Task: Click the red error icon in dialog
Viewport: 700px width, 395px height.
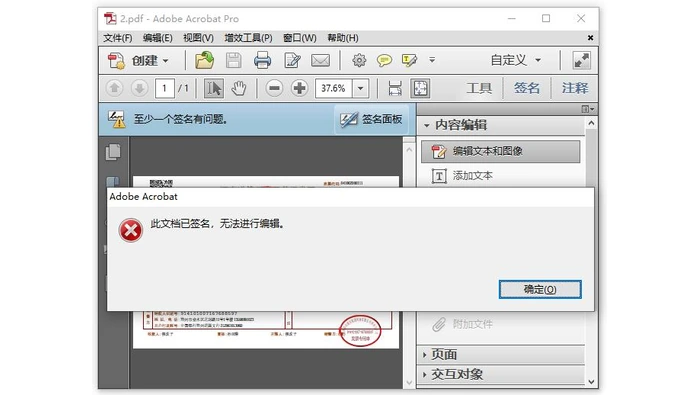Action: pos(130,230)
